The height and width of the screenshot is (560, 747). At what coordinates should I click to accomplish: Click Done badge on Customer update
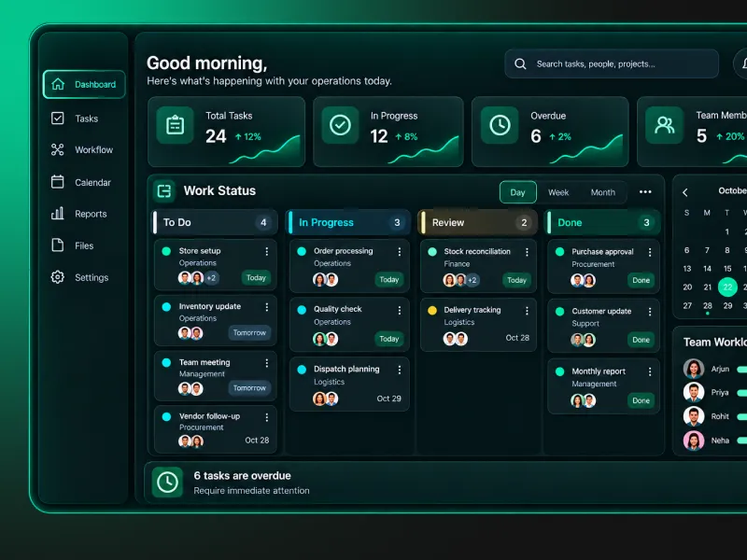click(x=641, y=340)
